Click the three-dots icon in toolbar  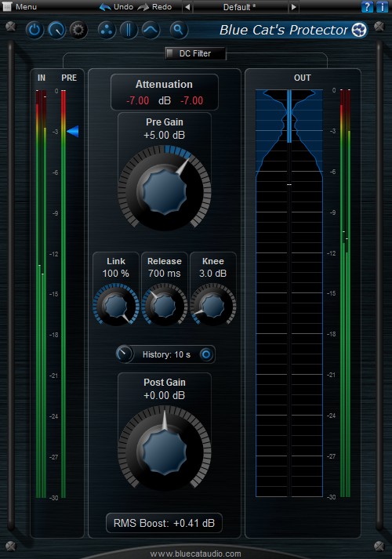pyautogui.click(x=107, y=30)
